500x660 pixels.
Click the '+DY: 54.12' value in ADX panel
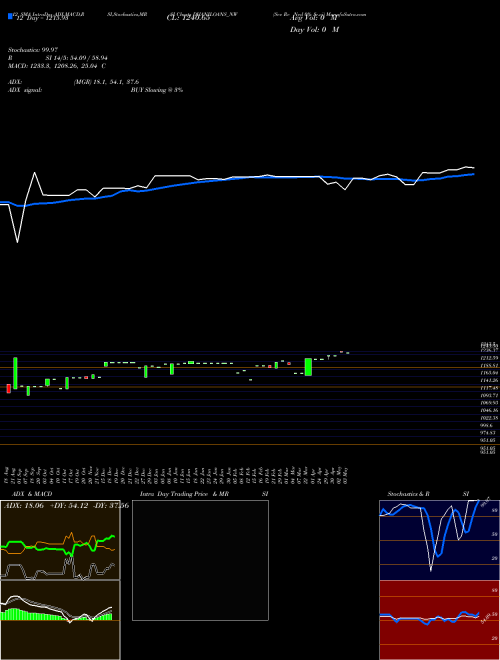[69, 506]
